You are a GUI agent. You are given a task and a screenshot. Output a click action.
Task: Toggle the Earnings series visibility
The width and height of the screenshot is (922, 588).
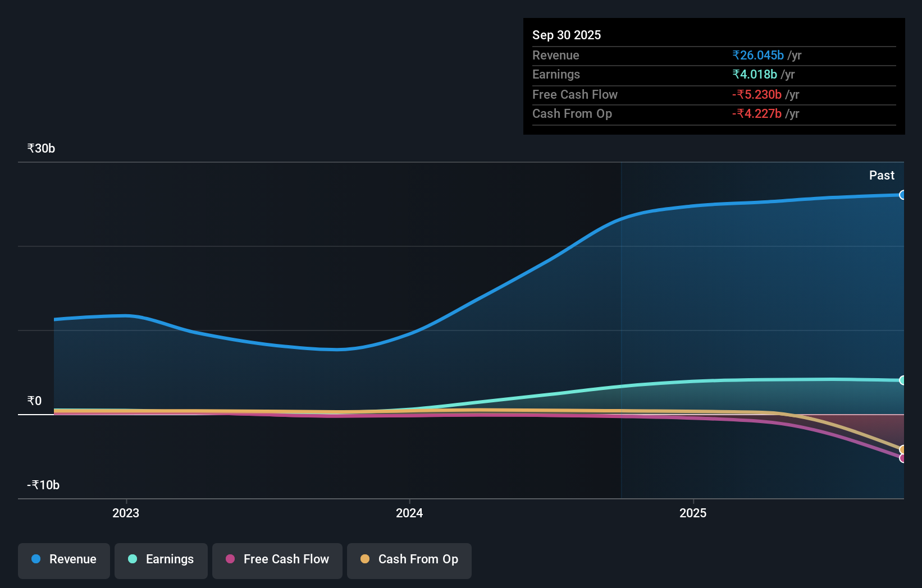[x=161, y=559]
